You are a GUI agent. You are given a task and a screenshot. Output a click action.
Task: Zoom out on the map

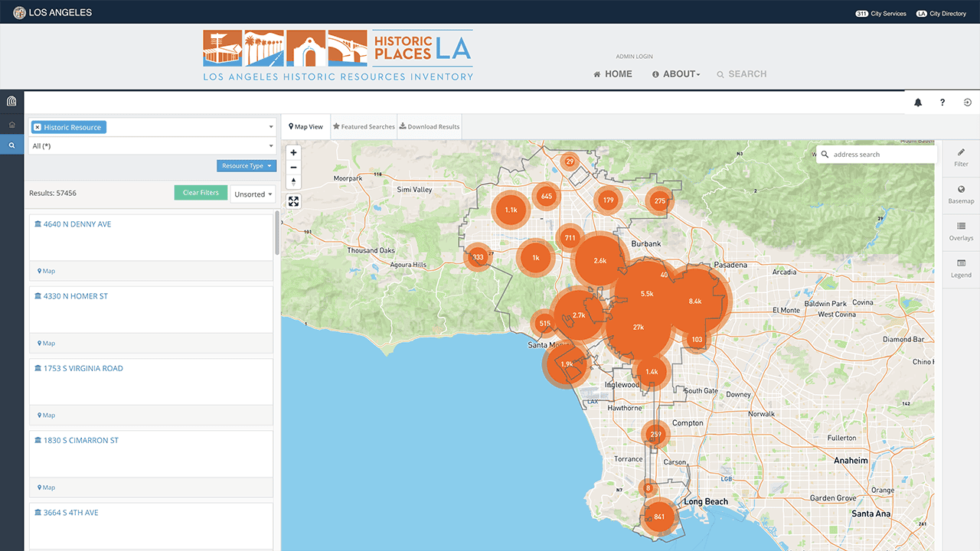click(x=294, y=167)
